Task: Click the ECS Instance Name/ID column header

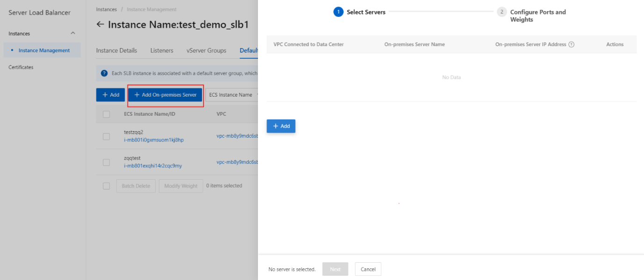Action: (x=150, y=114)
